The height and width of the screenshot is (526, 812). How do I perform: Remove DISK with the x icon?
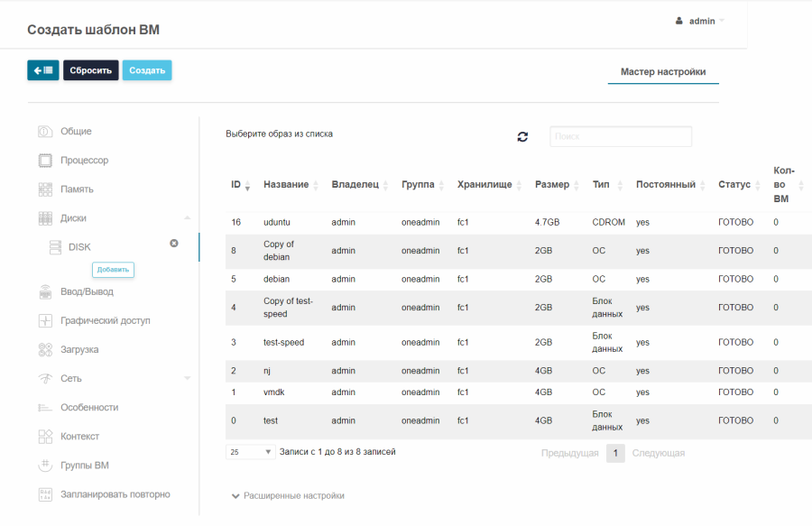click(x=174, y=244)
